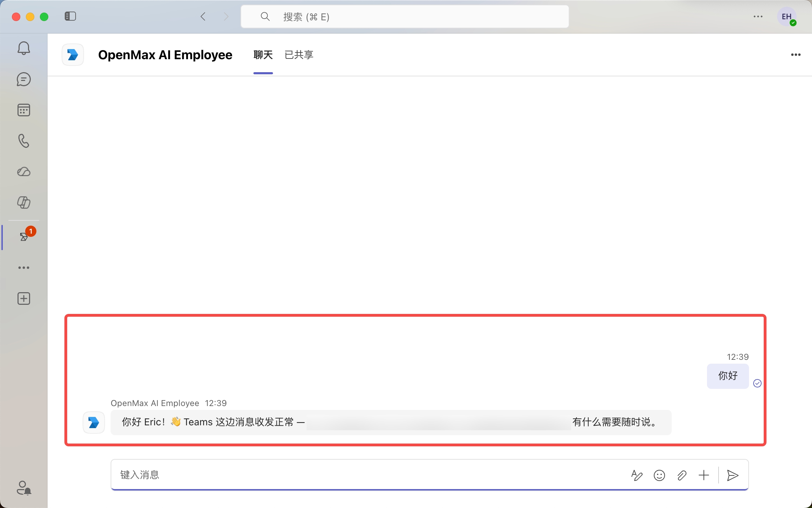Focus the 搜索 search field
This screenshot has width=812, height=508.
[405, 16]
